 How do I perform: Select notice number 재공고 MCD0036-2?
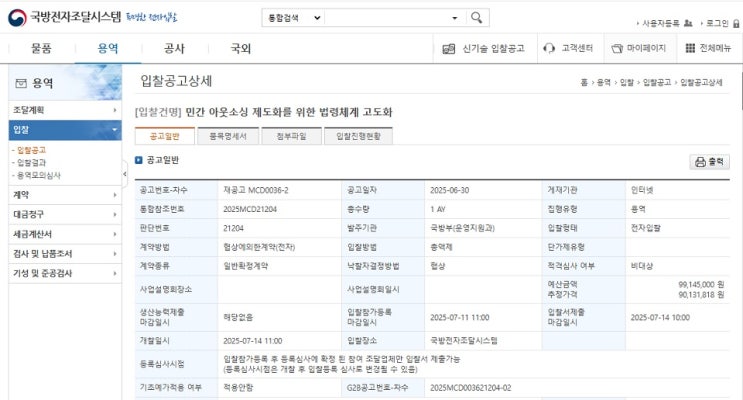[255, 190]
